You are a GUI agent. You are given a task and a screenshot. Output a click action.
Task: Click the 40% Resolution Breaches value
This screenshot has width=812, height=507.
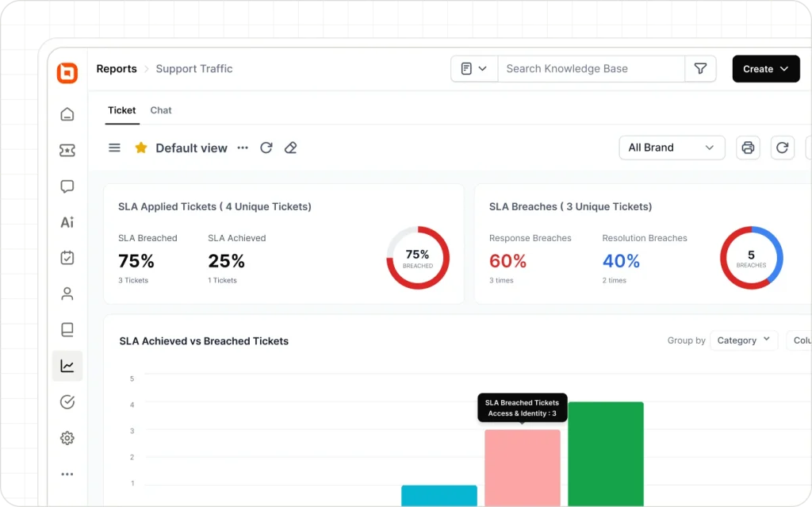coord(621,261)
